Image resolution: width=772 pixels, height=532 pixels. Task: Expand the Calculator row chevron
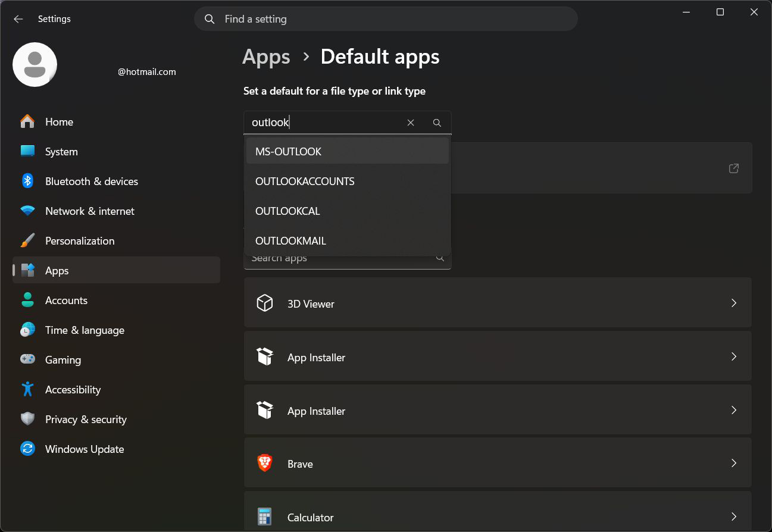point(734,517)
